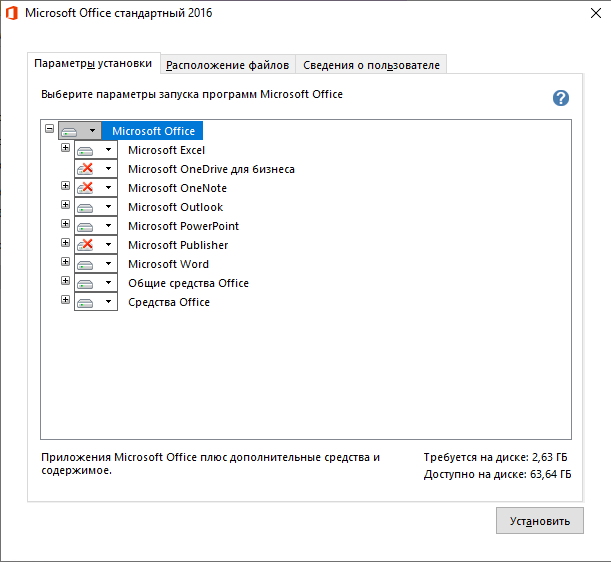Expand the Microsoft Excel node
This screenshot has height=562, width=611.
point(65,148)
